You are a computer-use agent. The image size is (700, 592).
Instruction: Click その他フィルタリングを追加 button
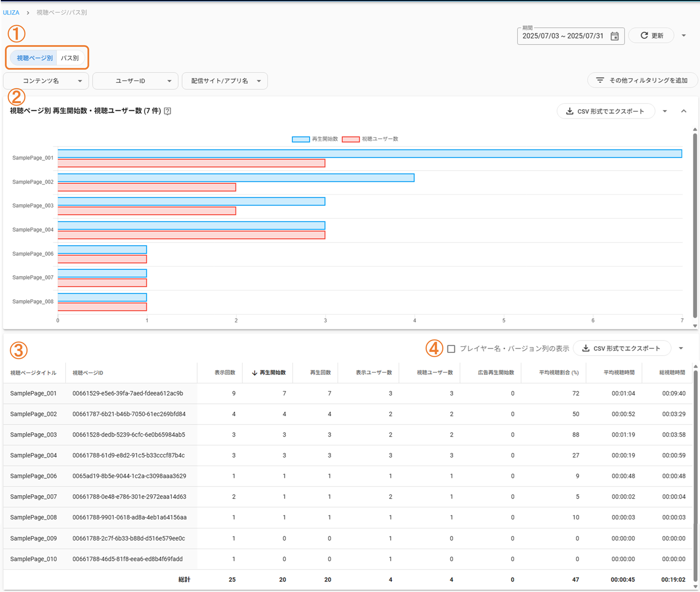[x=642, y=80]
